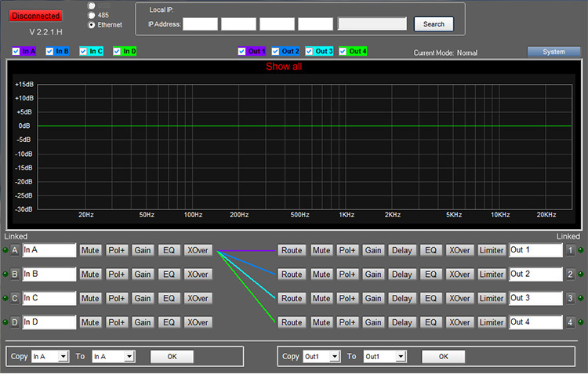Uncheck the In A curve checkbox

point(16,52)
